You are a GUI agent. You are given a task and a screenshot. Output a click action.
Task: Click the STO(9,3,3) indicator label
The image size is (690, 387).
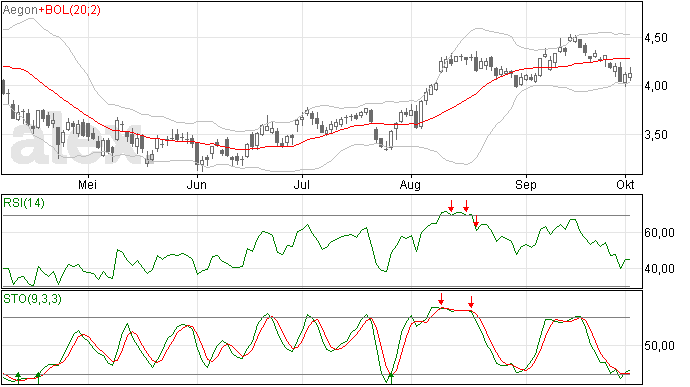[32, 299]
